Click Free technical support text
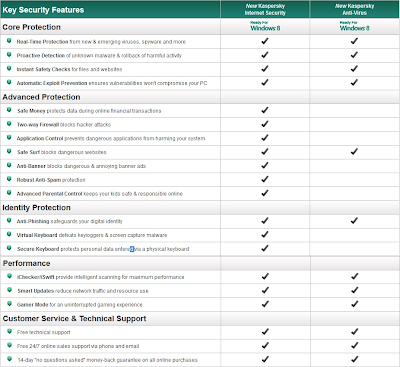The width and height of the screenshot is (400, 367). (x=44, y=332)
